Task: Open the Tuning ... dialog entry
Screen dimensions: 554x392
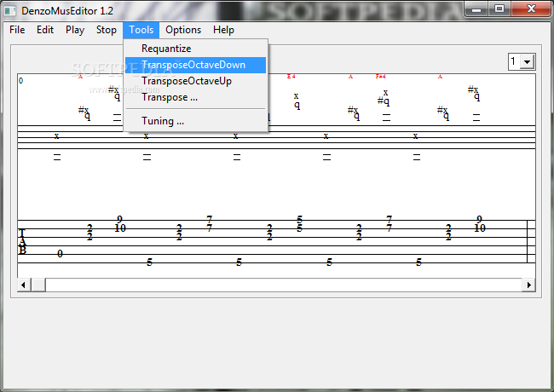Action: point(195,121)
